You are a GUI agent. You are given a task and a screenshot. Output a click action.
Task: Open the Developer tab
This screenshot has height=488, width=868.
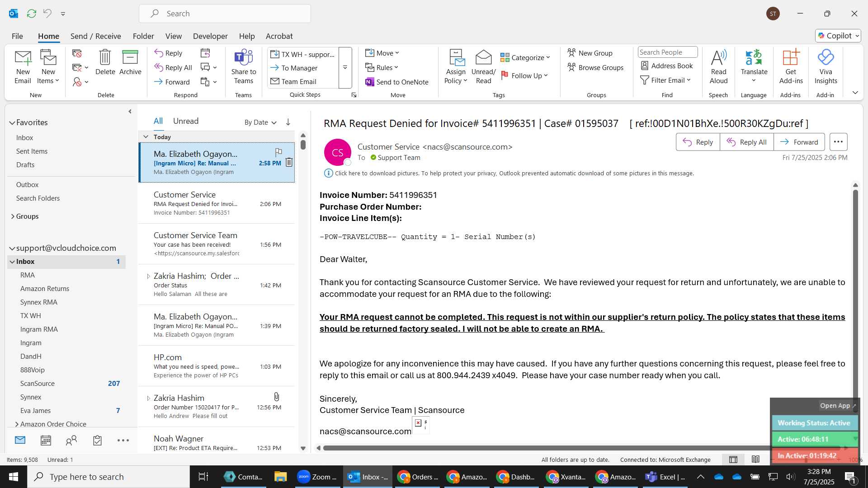click(x=210, y=36)
